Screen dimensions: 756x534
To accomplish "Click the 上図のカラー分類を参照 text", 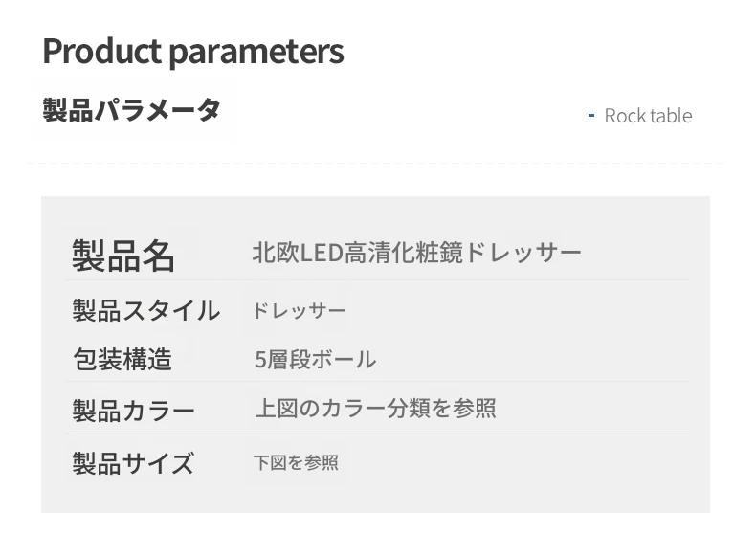I will (x=375, y=409).
